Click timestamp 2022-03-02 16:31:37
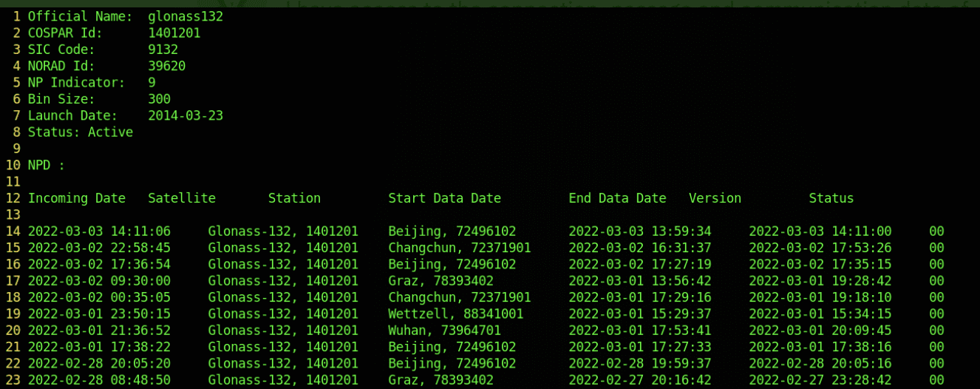980x389 pixels. (640, 248)
